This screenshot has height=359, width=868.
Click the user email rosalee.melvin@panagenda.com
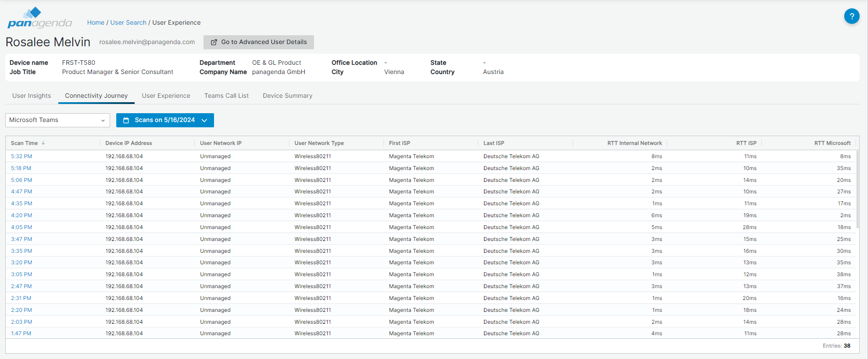[147, 42]
